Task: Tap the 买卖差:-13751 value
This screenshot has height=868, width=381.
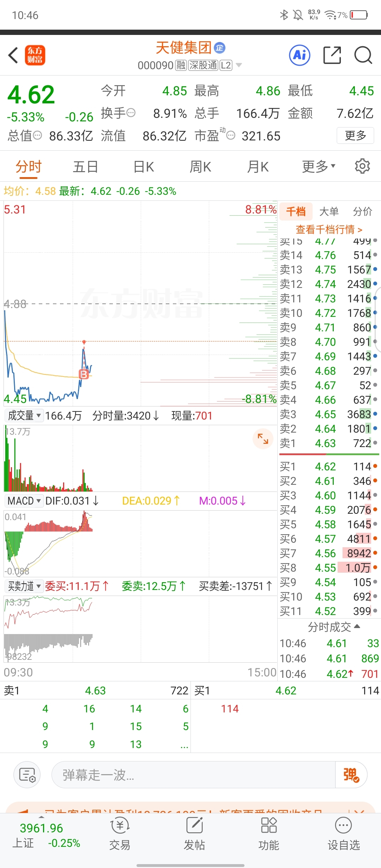Action: point(236,586)
